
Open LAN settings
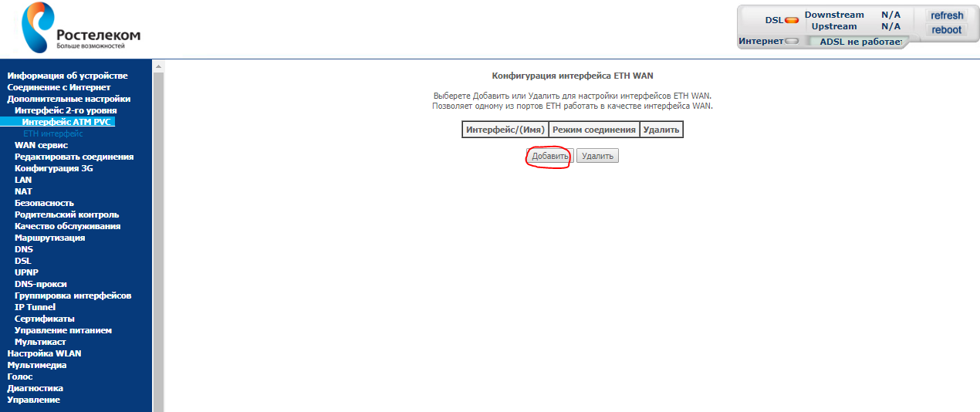coord(23,180)
